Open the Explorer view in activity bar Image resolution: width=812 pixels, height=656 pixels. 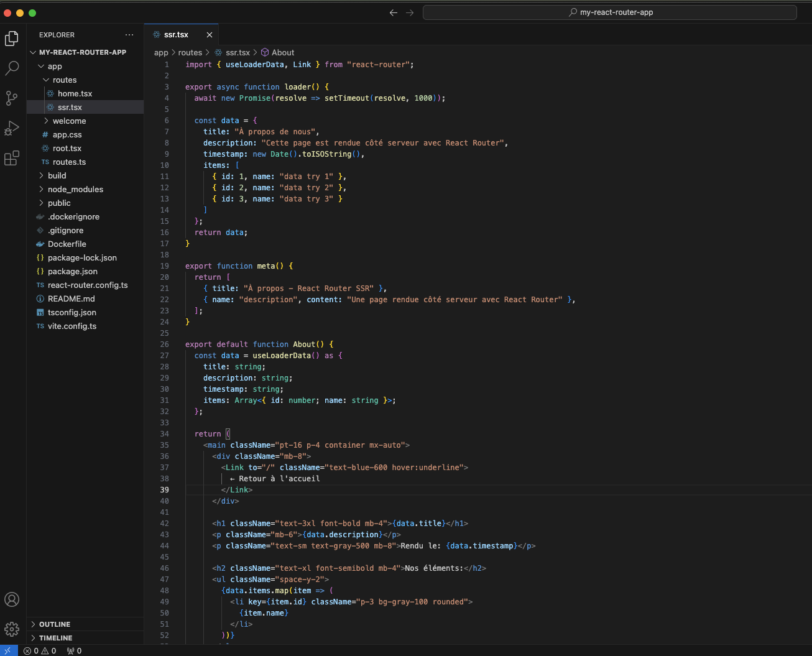12,39
